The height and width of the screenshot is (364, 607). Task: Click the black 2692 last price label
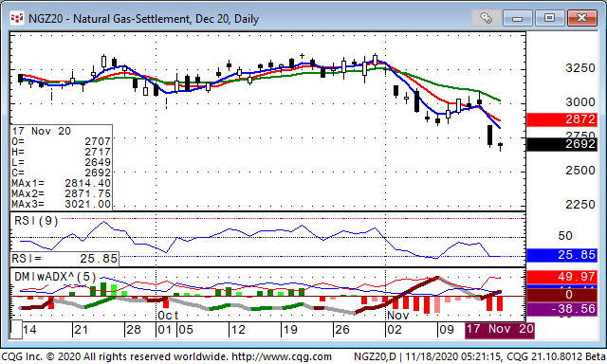coord(561,144)
